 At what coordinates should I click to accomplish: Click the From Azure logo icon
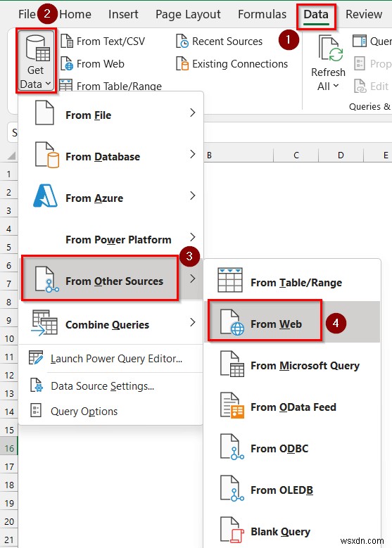click(45, 196)
